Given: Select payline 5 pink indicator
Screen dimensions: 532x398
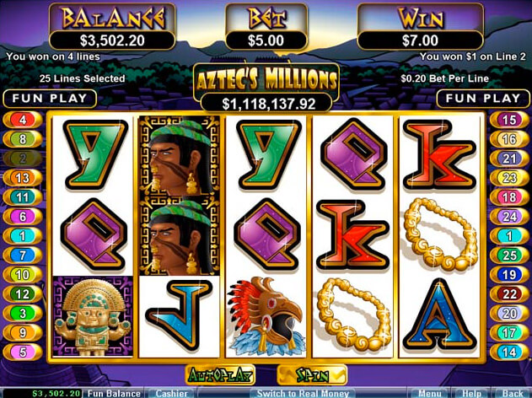Looking at the screenshot, I should pos(23,352).
